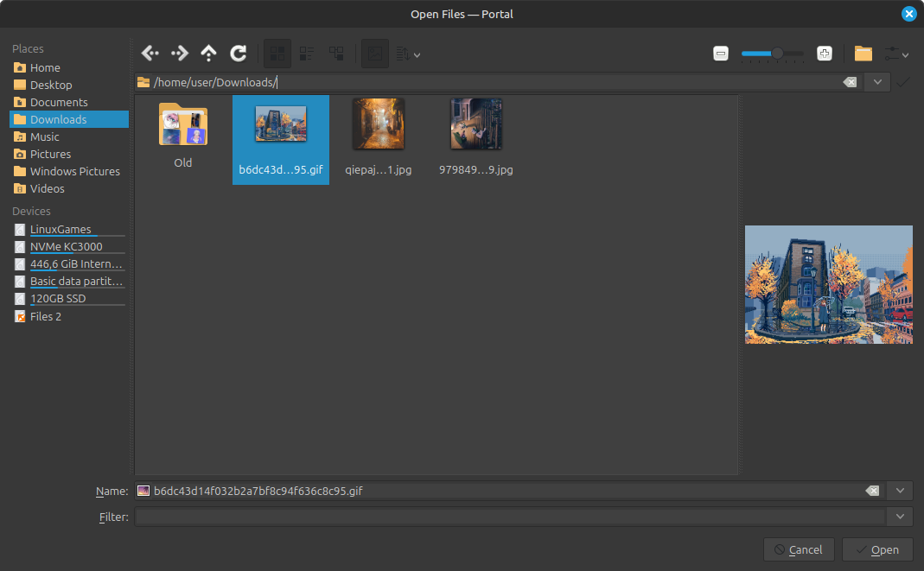The height and width of the screenshot is (571, 924).
Task: Open the view options settings menu
Action: [896, 54]
